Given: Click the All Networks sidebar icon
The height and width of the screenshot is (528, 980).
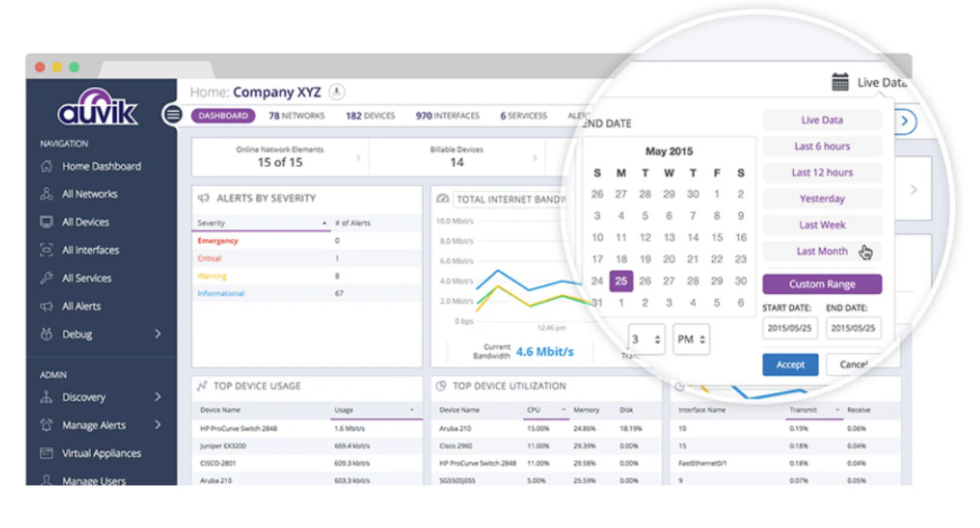Looking at the screenshot, I should tap(46, 194).
